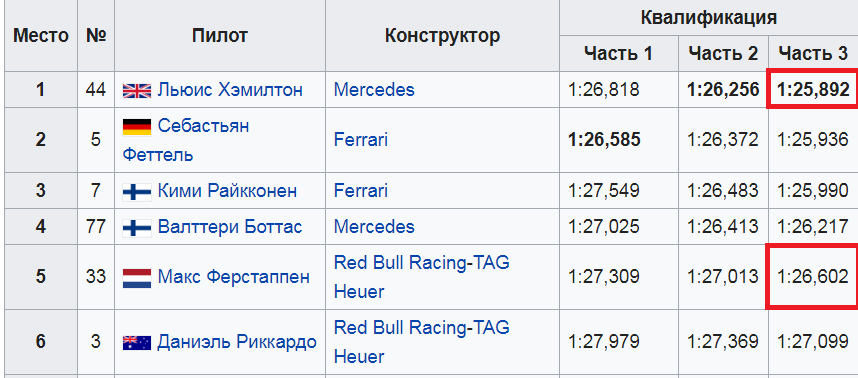Open the Кими Райкконен driver link
858x378 pixels.
point(227,191)
